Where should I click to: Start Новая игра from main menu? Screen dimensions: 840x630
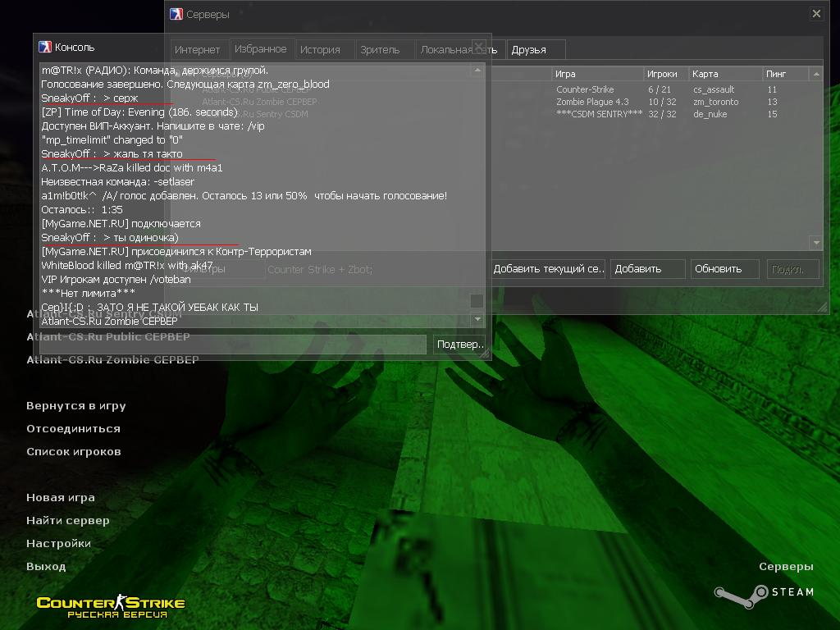point(61,498)
